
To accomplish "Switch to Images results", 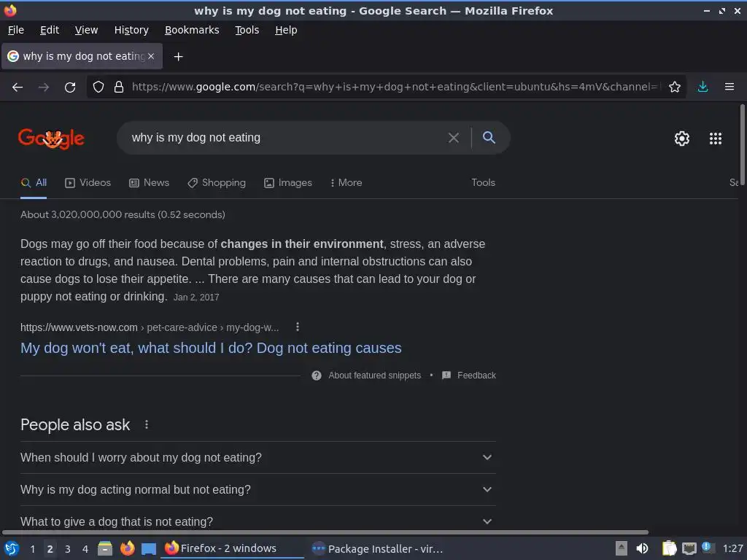I will (287, 183).
